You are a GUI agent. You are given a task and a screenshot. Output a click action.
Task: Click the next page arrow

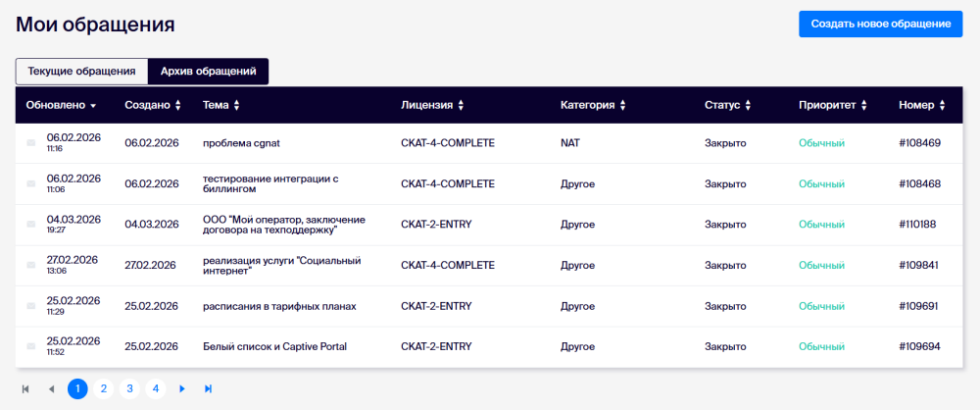pos(182,389)
